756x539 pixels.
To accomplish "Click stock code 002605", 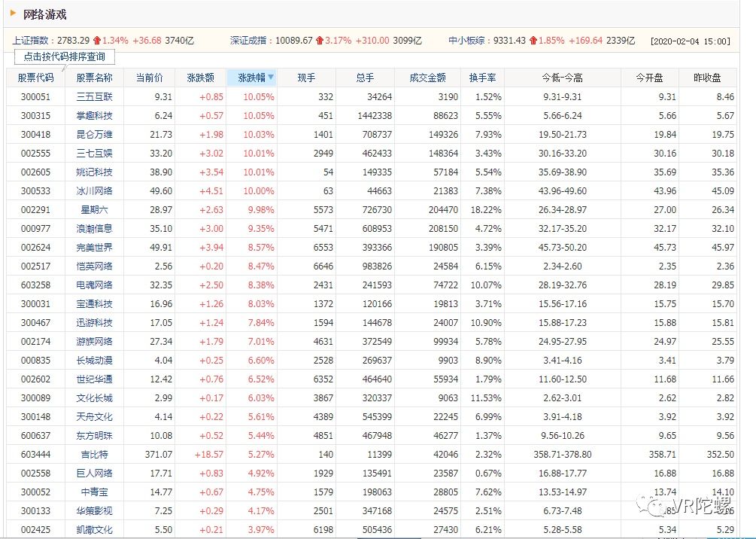I will (35, 172).
